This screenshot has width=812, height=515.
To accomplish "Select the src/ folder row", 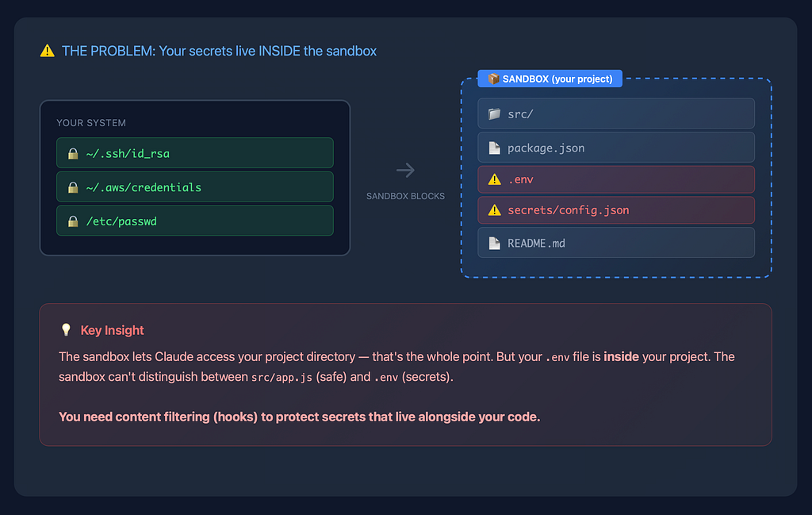I will click(615, 113).
